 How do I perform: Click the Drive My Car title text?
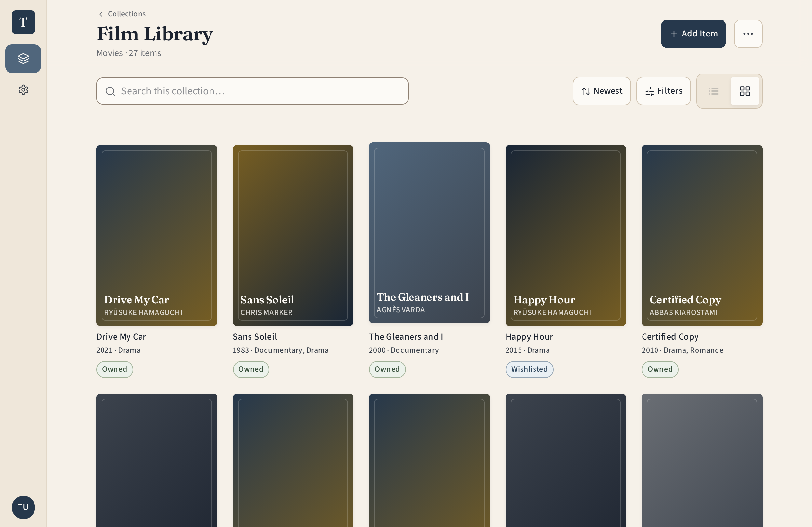[x=121, y=337]
